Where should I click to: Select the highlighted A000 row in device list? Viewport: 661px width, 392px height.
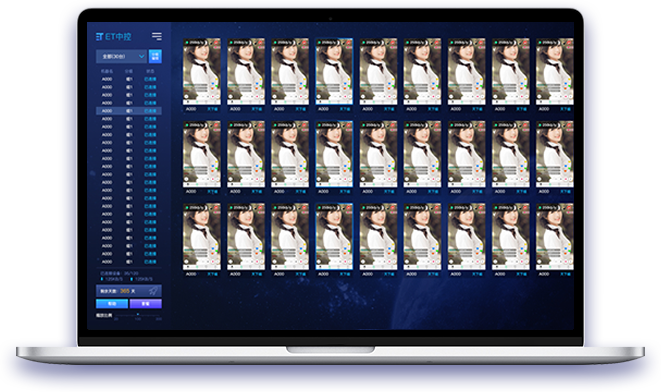(129, 111)
